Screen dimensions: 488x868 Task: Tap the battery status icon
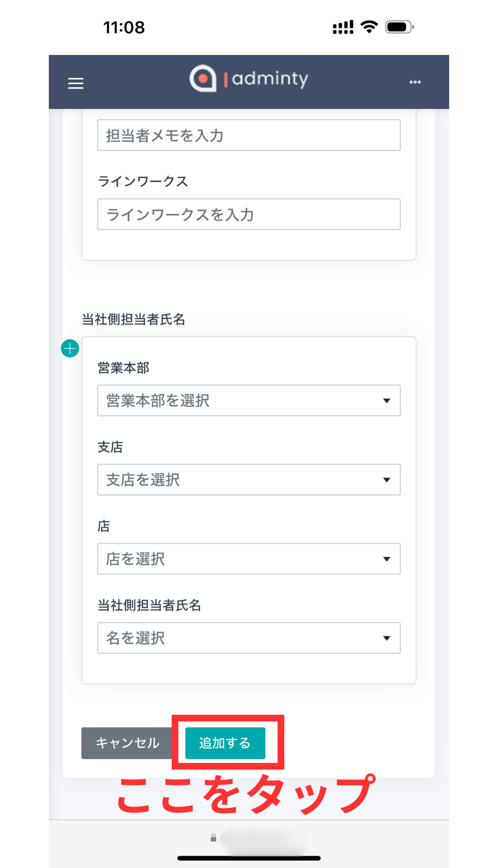point(399,27)
